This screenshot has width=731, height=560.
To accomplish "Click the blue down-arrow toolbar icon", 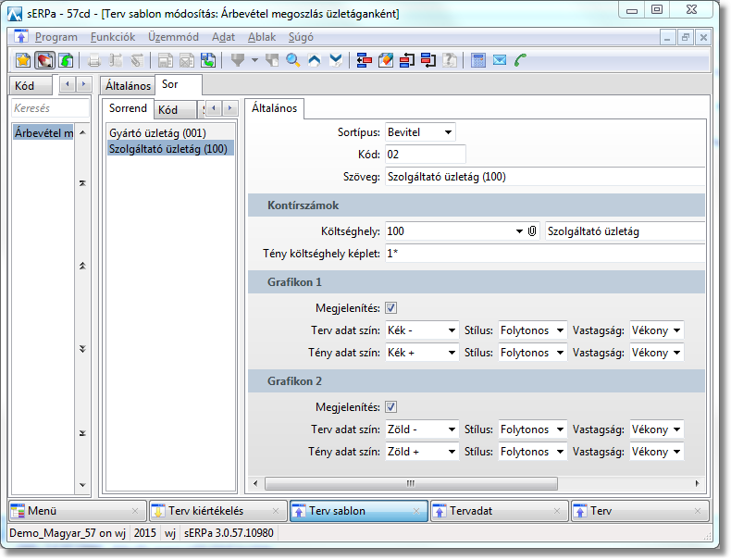I will [336, 60].
